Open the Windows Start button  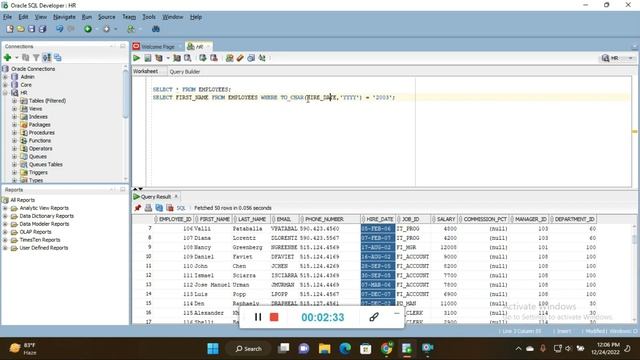213,348
